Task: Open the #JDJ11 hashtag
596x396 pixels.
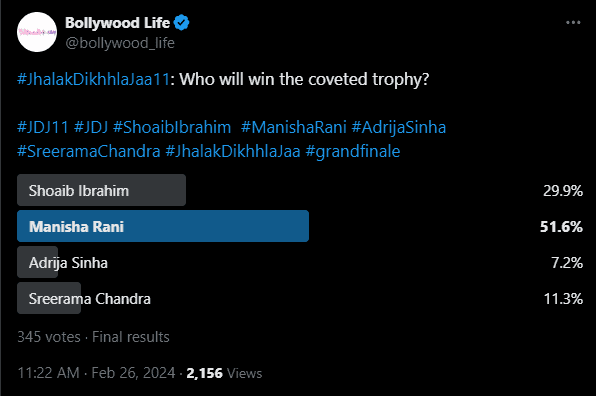Action: 43,127
